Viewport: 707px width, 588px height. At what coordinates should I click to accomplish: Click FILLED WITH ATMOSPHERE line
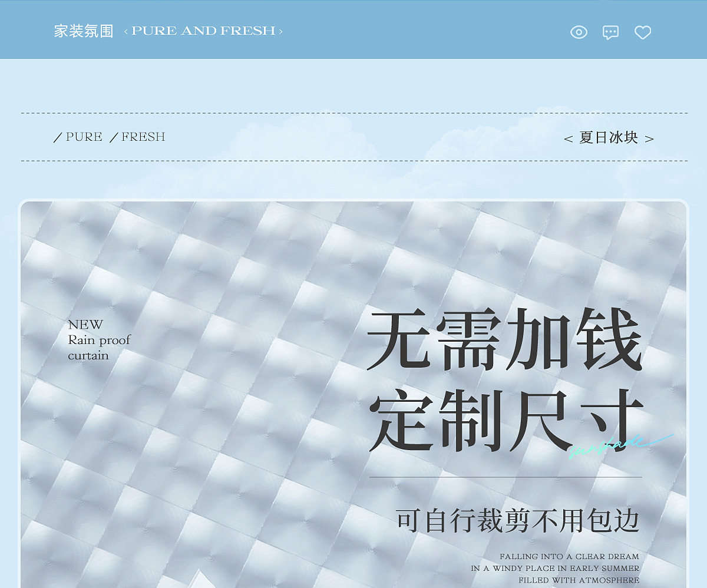coord(579,580)
